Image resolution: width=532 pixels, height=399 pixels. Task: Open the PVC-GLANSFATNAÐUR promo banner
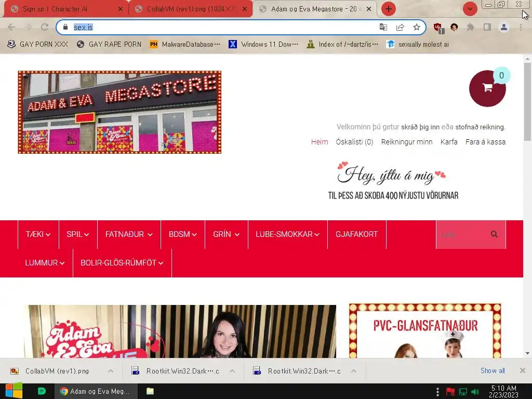click(425, 331)
